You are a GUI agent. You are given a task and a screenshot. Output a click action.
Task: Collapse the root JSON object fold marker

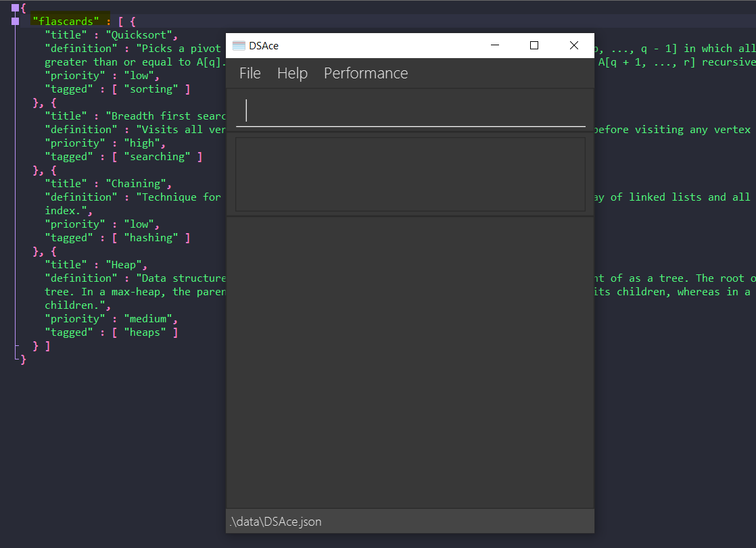click(15, 7)
